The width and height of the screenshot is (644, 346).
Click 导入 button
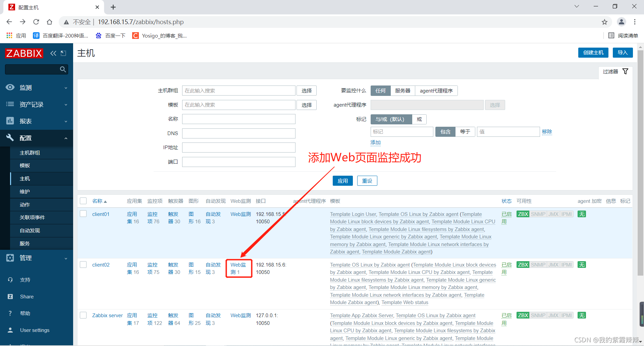[x=623, y=53]
